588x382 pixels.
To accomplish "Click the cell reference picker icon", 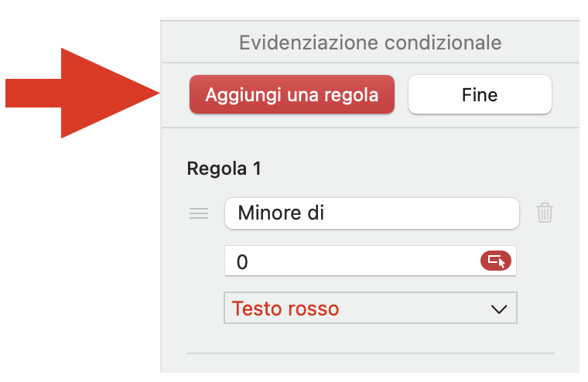I will pos(495,261).
